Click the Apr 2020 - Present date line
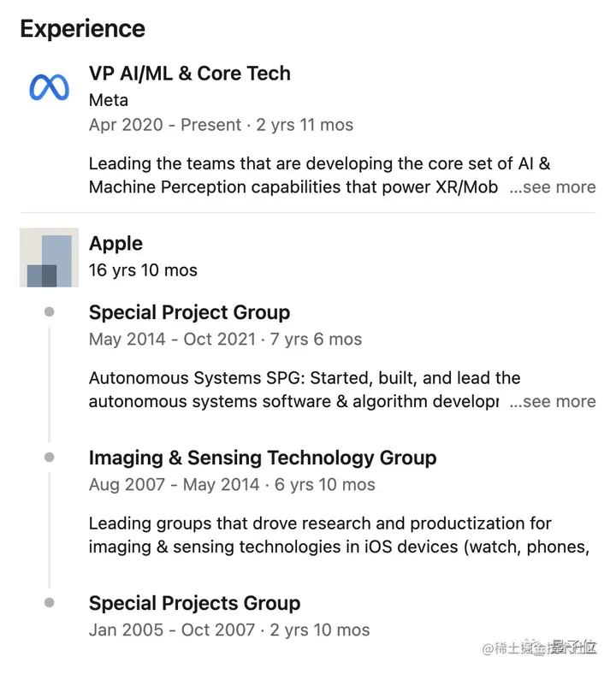This screenshot has width=616, height=674. pyautogui.click(x=221, y=125)
